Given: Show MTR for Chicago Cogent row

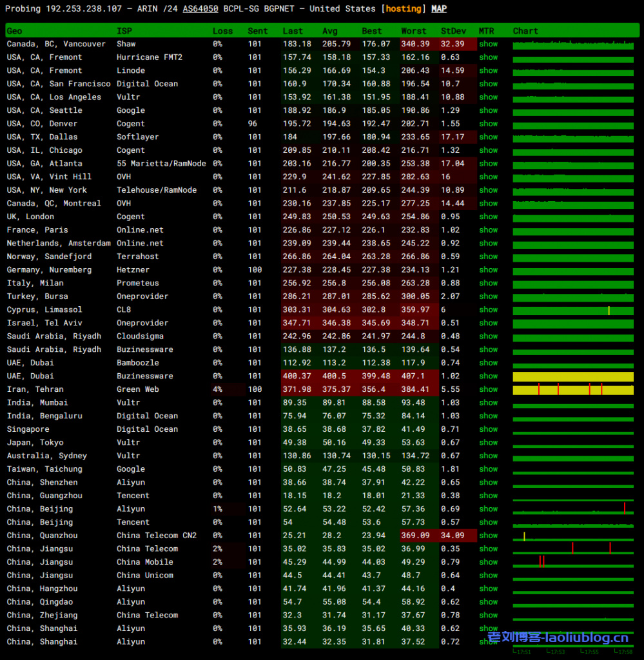Looking at the screenshot, I should [x=488, y=150].
